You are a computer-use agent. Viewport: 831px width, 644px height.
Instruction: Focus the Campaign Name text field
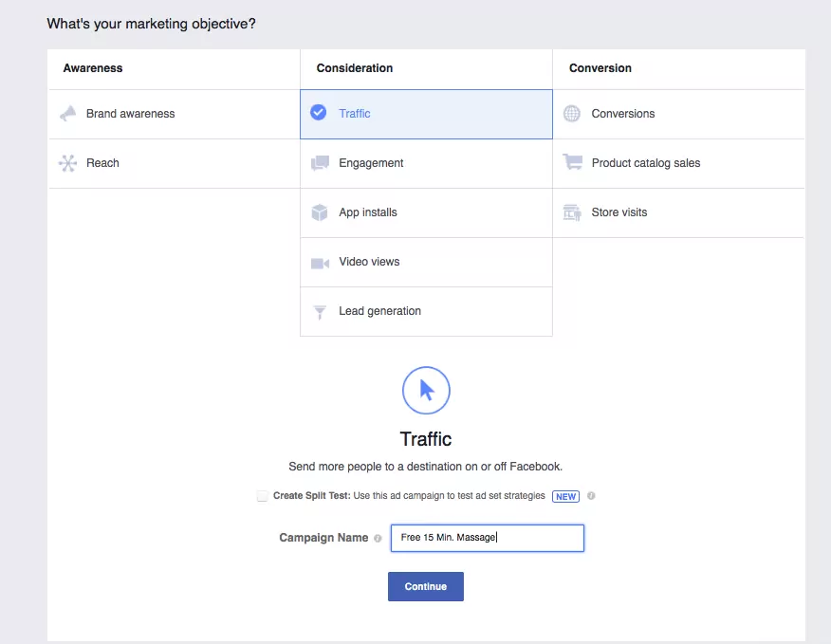[x=487, y=538]
